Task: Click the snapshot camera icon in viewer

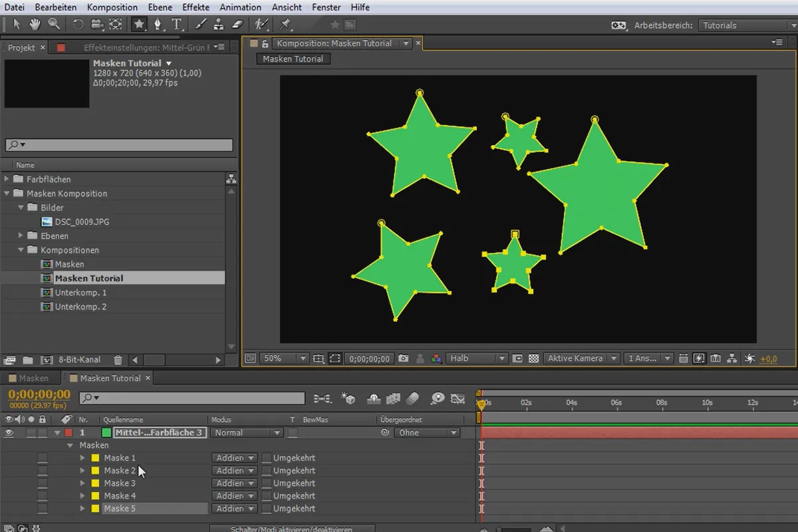Action: (x=403, y=358)
